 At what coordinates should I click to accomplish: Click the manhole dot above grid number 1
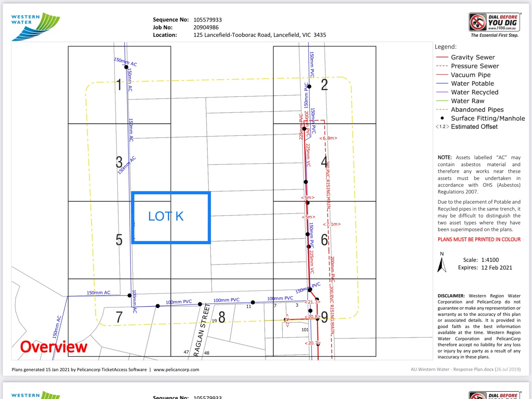pos(126,67)
